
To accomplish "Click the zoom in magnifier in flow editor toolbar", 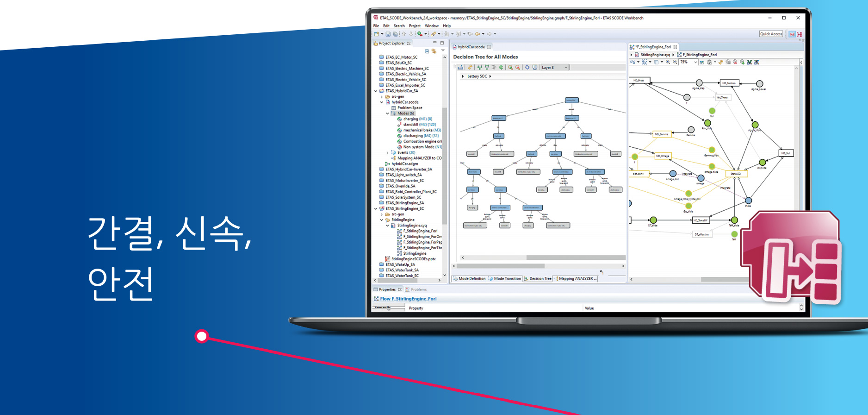I will [x=668, y=62].
